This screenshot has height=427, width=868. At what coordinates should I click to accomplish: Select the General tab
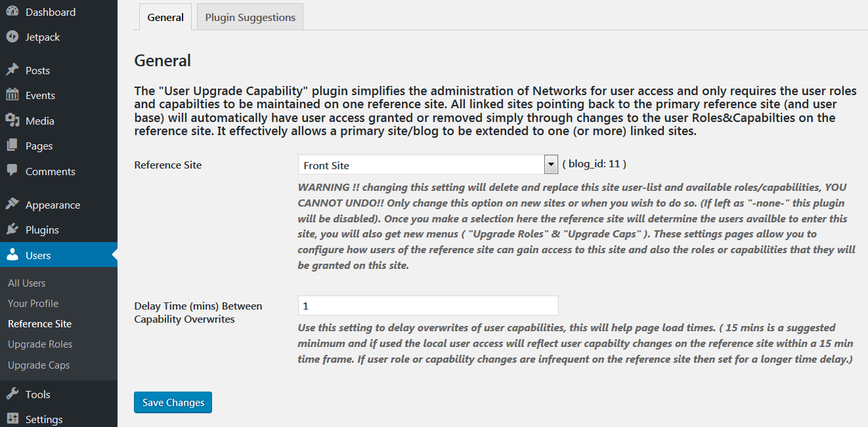(x=165, y=18)
